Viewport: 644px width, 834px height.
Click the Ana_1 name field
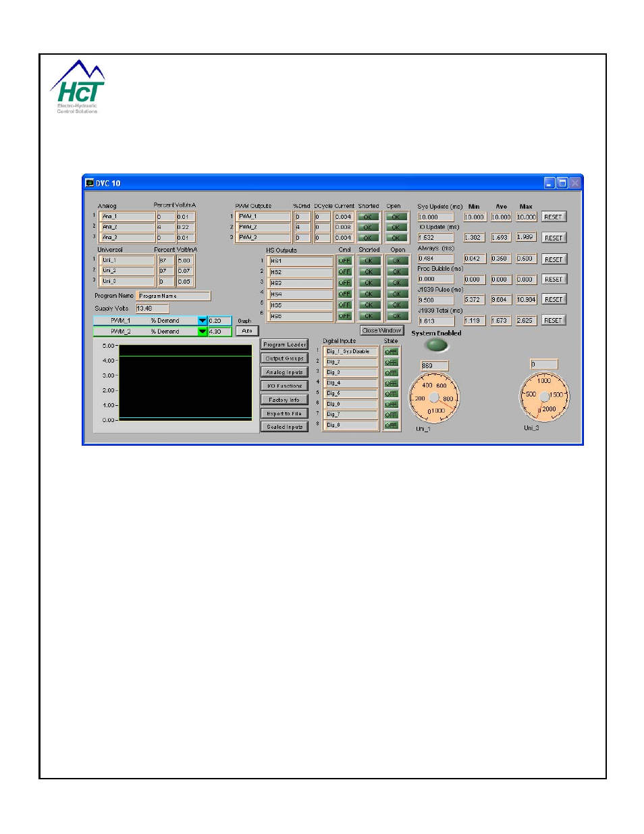point(128,217)
